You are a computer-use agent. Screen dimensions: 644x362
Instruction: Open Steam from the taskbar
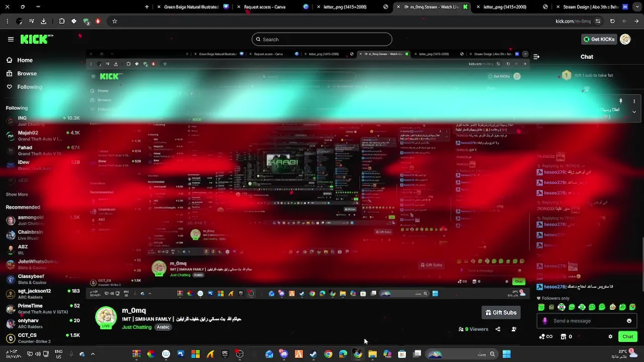(313, 354)
